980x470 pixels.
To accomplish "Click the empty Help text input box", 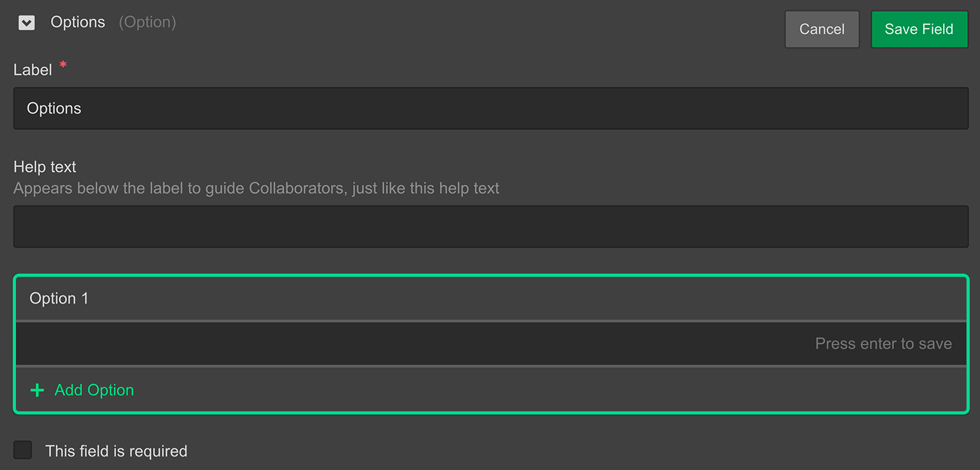I will (x=491, y=226).
